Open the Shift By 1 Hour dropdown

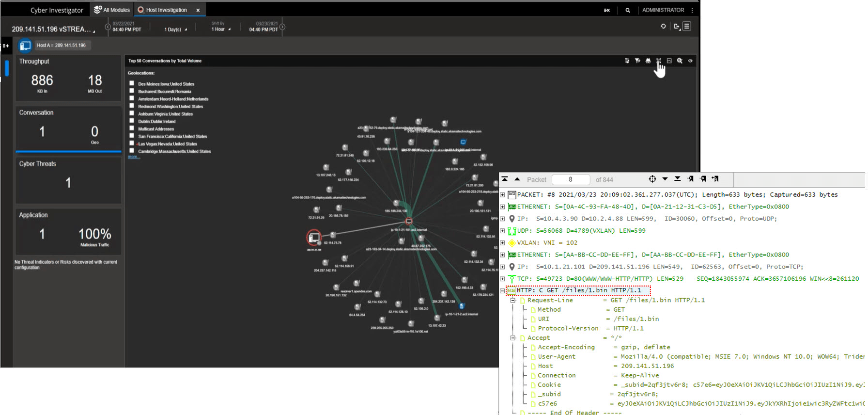(x=221, y=29)
